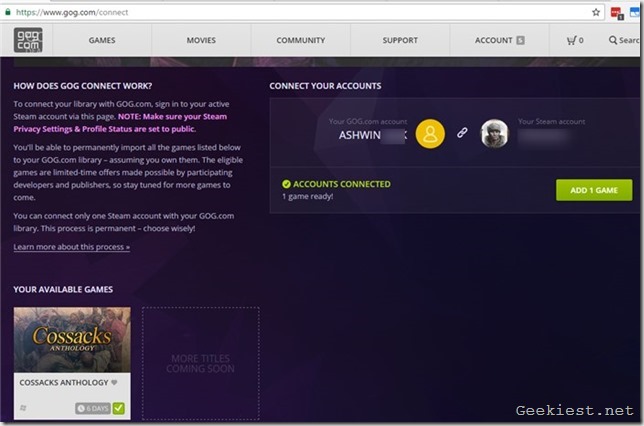Open the shopping cart
This screenshot has width=644, height=426.
coord(574,41)
